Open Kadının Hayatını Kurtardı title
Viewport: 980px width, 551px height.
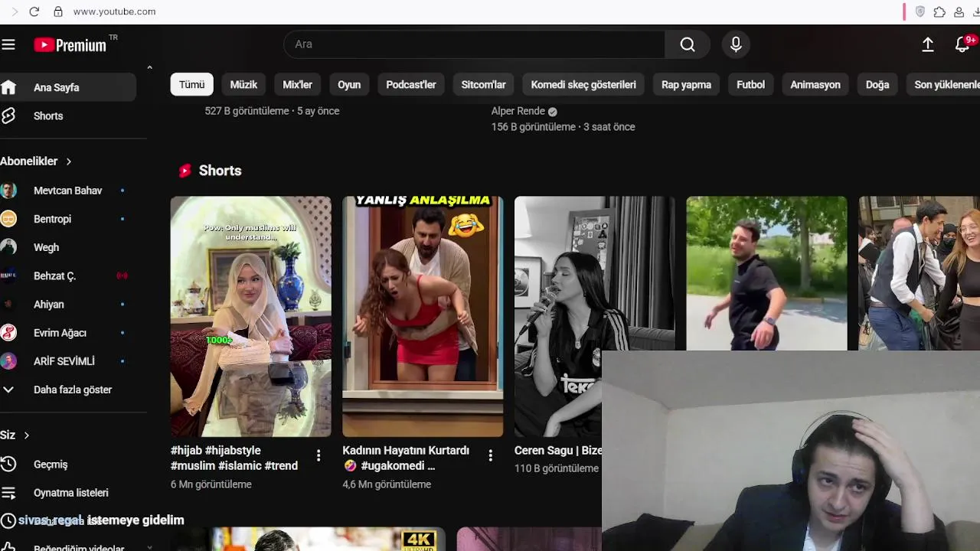[x=406, y=458]
